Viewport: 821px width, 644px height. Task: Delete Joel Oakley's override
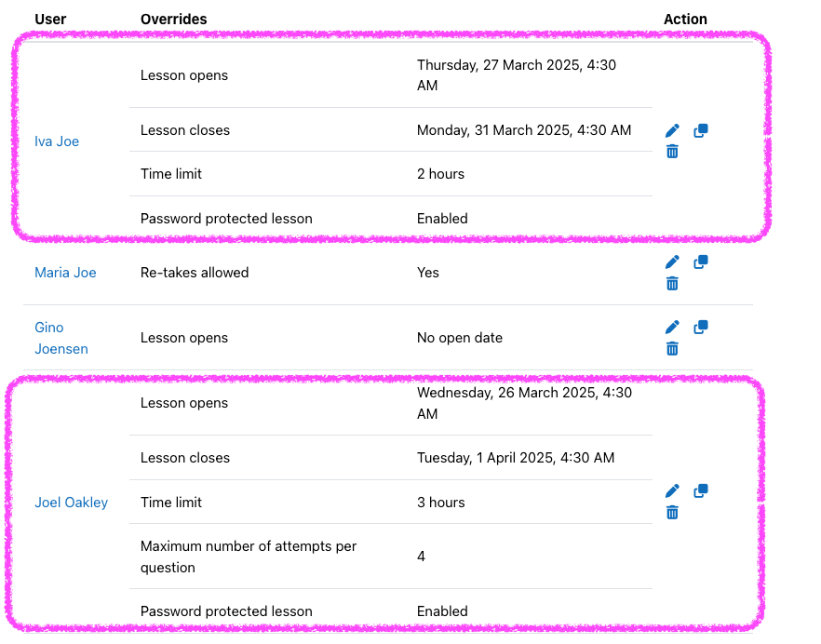[672, 513]
